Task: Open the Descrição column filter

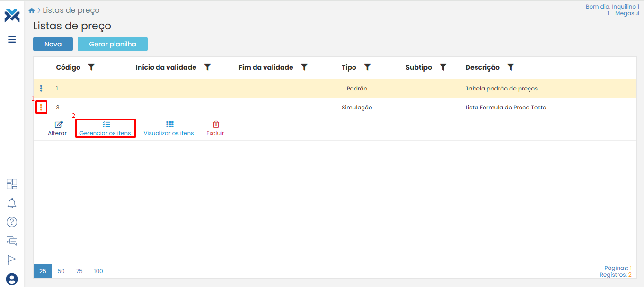Action: point(511,67)
